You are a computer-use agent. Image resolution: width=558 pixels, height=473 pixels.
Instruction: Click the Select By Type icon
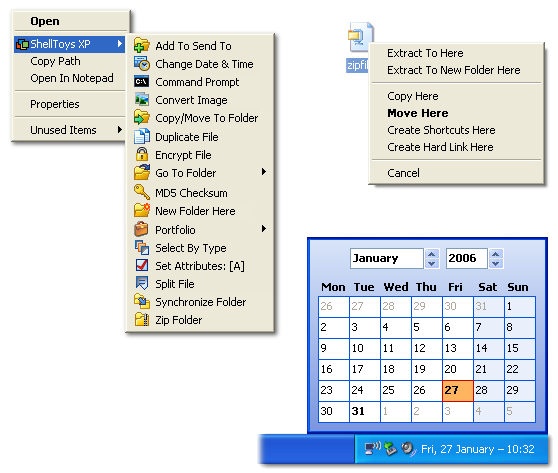pos(142,248)
